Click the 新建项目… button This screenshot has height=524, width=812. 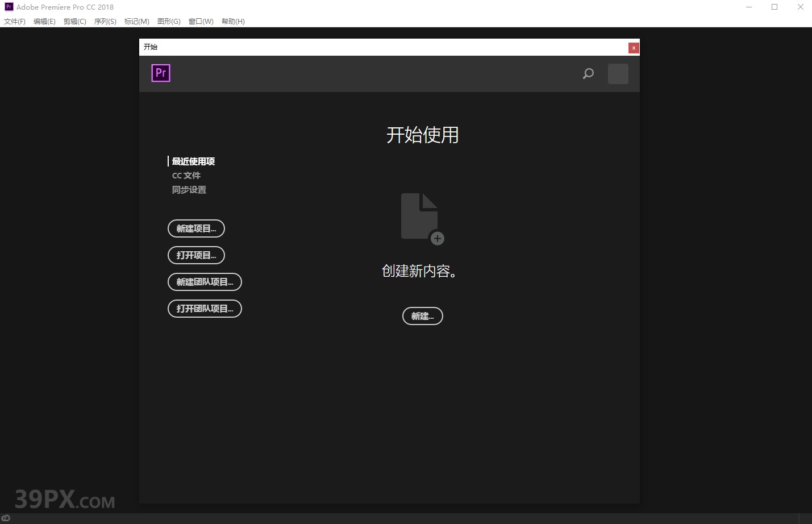point(196,228)
